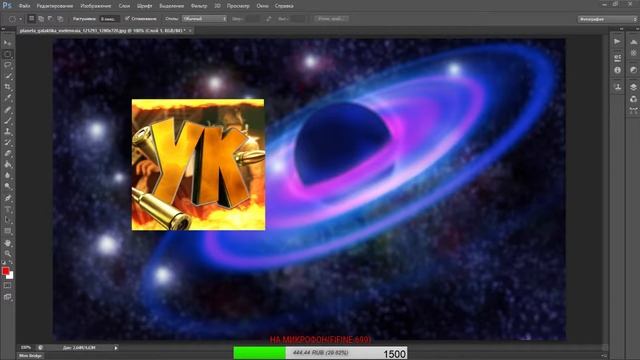Viewport: 640px width, 360px height.
Task: Select the Type tool
Action: click(x=7, y=209)
